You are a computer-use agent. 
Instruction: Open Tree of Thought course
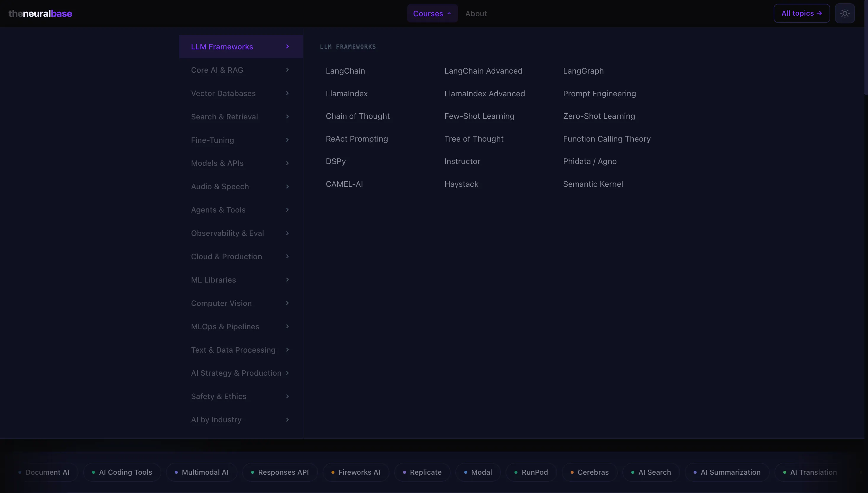pyautogui.click(x=474, y=139)
